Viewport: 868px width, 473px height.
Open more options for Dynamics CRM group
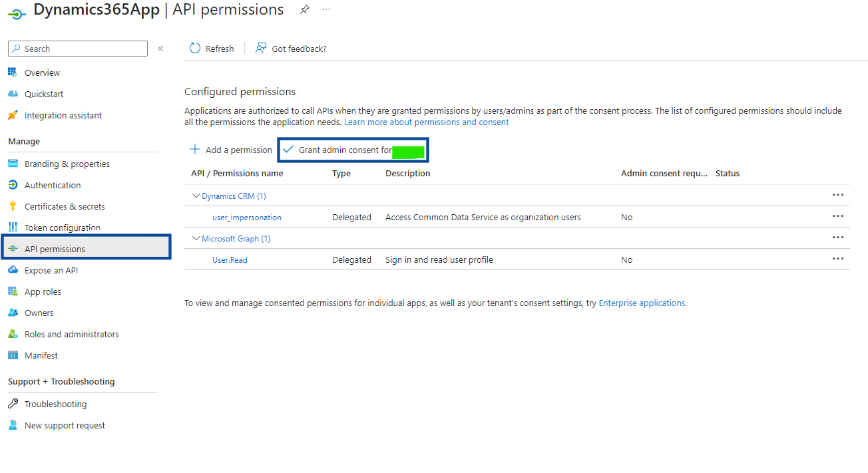(838, 195)
